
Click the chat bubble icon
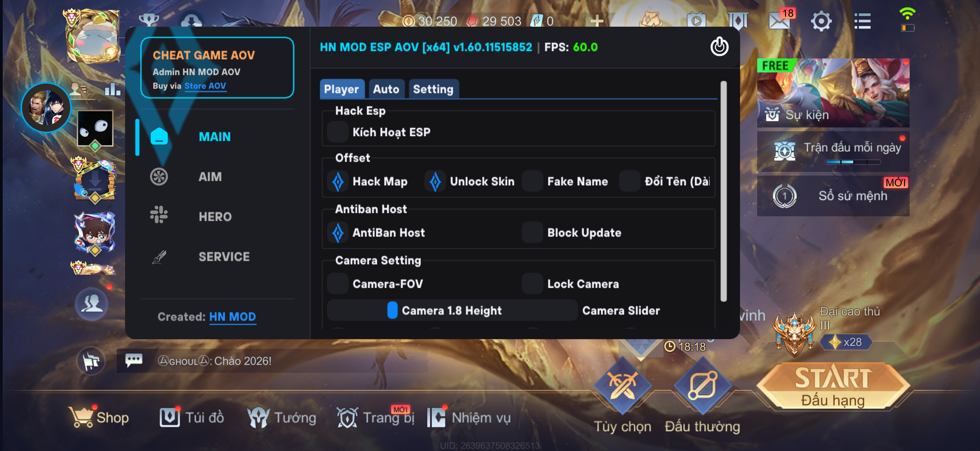coord(134,360)
